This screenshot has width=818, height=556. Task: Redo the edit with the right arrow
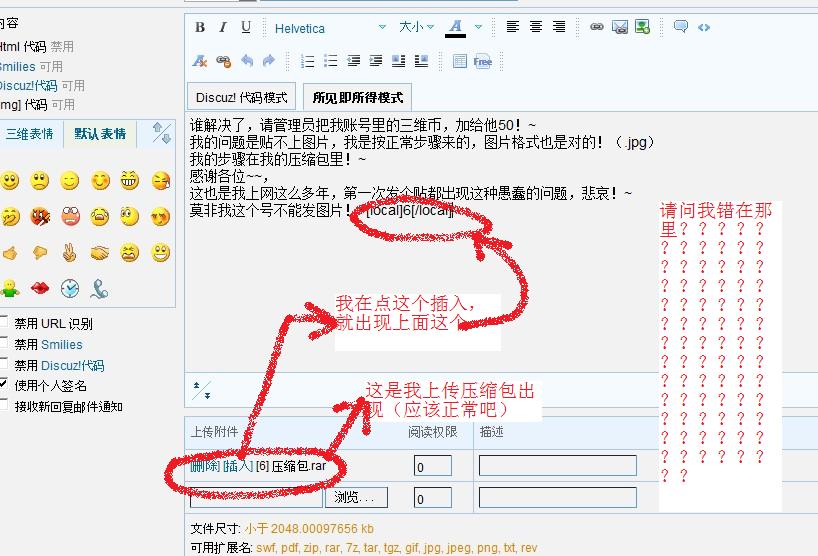pyautogui.click(x=269, y=61)
